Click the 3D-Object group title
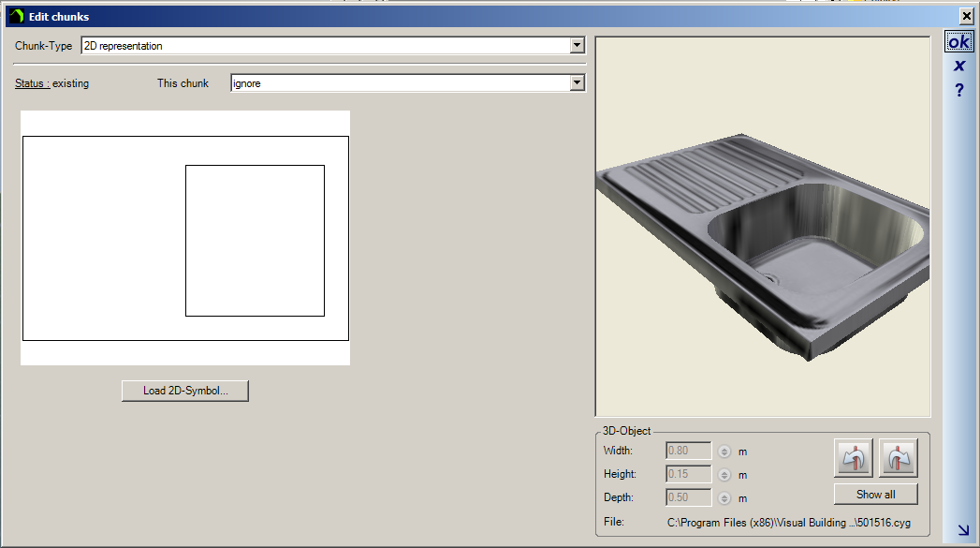Image resolution: width=980 pixels, height=548 pixels. click(626, 430)
